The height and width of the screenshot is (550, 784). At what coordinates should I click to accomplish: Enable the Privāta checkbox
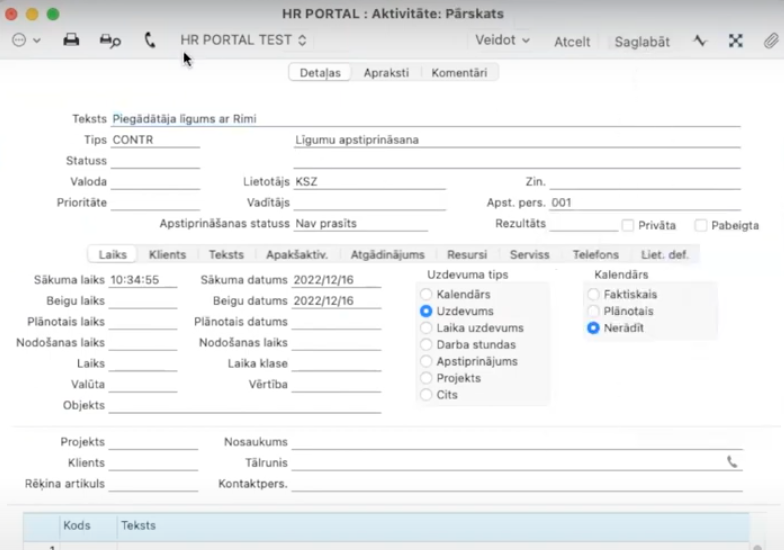(628, 226)
